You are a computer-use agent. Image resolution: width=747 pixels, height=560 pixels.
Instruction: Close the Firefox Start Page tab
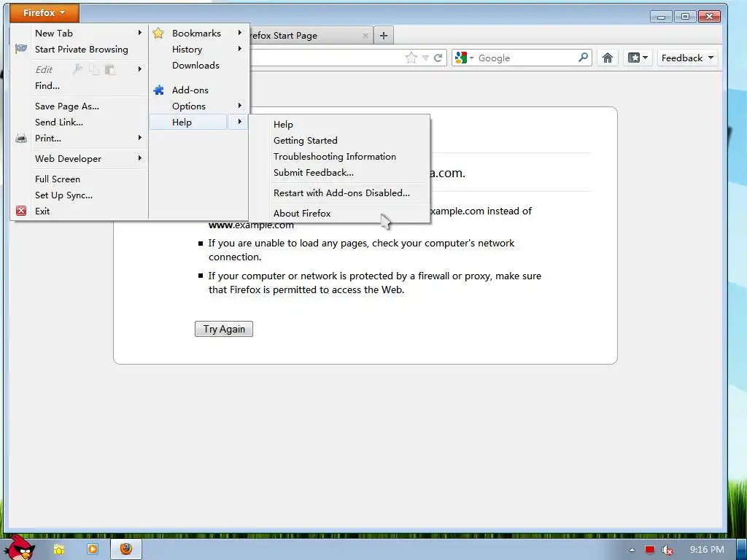click(365, 35)
